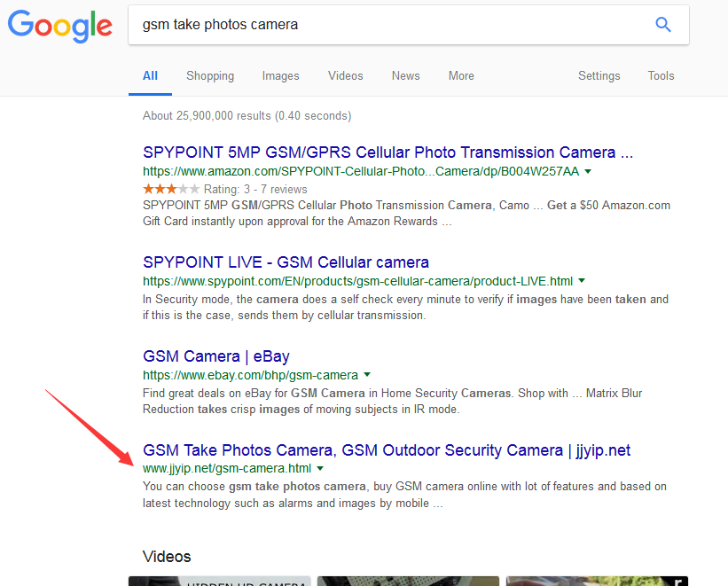Open the first video thumbnail under Videos
Screen dimensions: 728x586
(x=220, y=581)
